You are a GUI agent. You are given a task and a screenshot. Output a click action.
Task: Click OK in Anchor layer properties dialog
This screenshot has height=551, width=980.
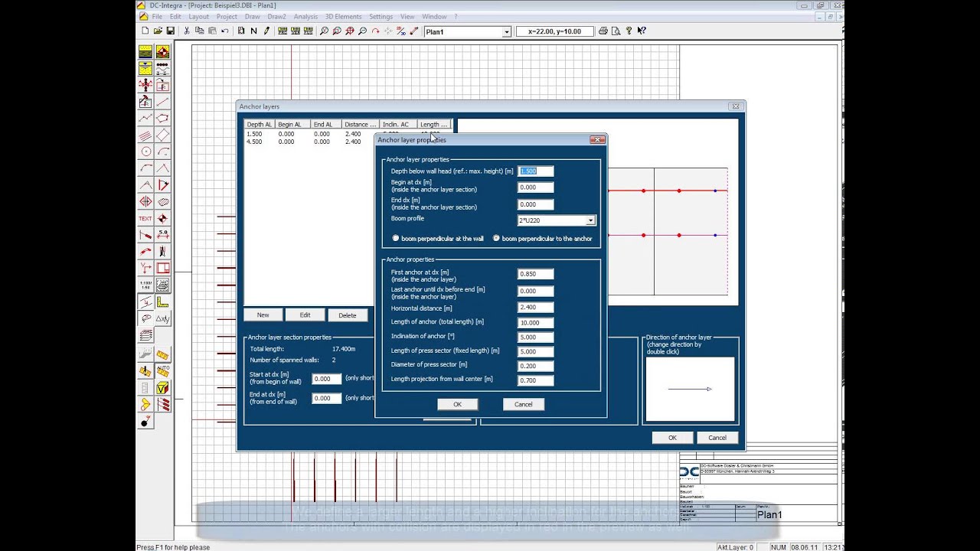457,404
